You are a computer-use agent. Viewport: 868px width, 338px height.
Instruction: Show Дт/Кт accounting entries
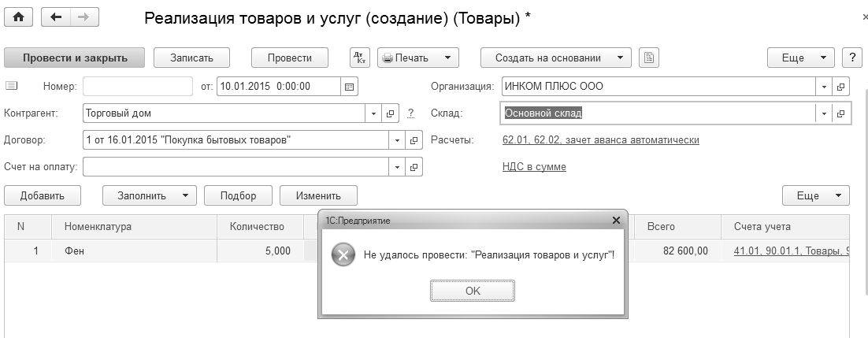point(360,58)
